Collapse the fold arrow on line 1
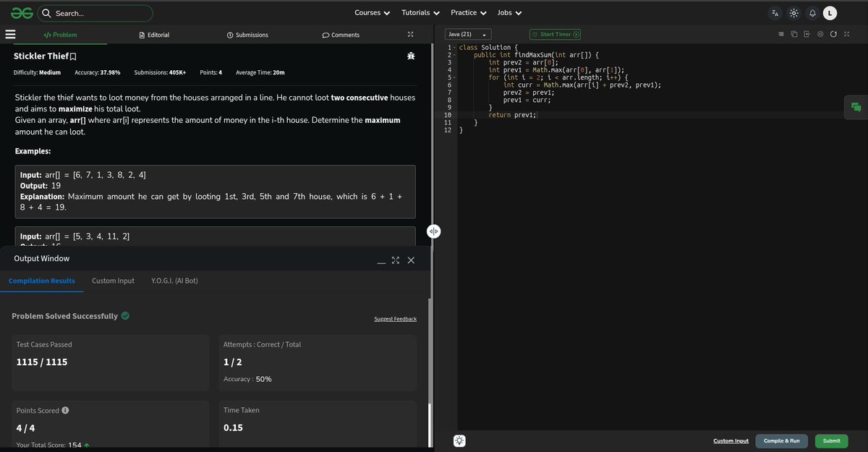Image resolution: width=868 pixels, height=452 pixels. click(455, 48)
